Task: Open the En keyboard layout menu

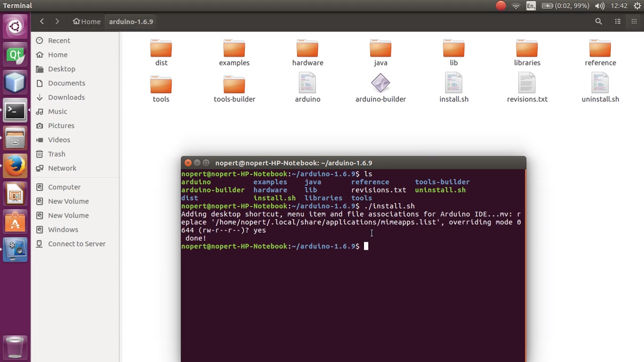Action: (x=531, y=6)
